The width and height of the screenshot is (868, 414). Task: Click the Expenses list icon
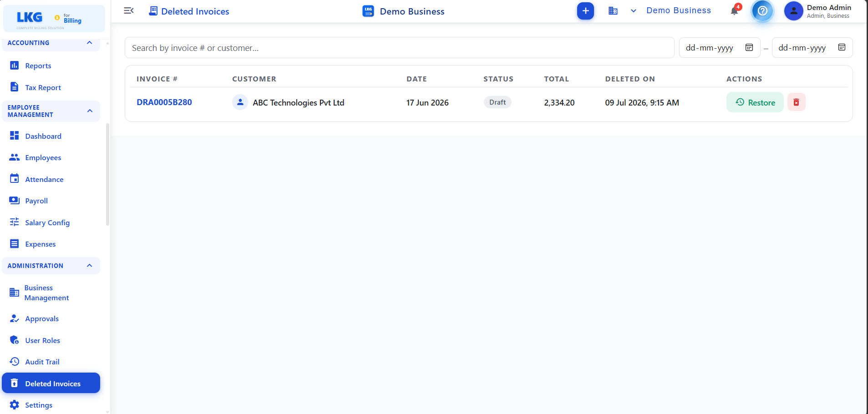point(15,244)
